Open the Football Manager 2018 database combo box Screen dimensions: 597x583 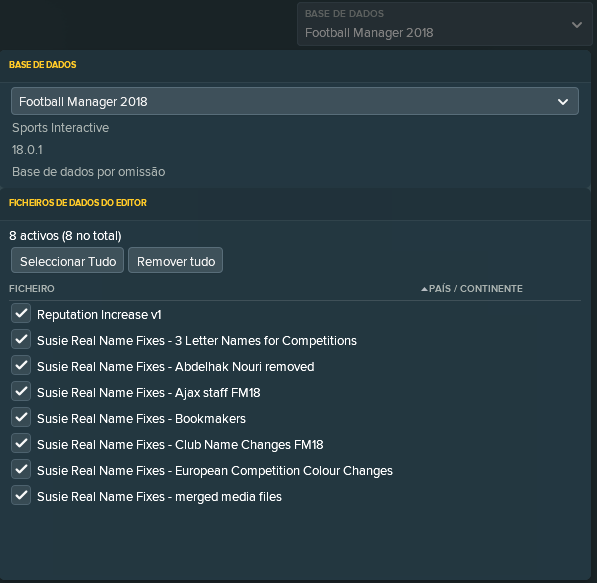click(x=295, y=101)
